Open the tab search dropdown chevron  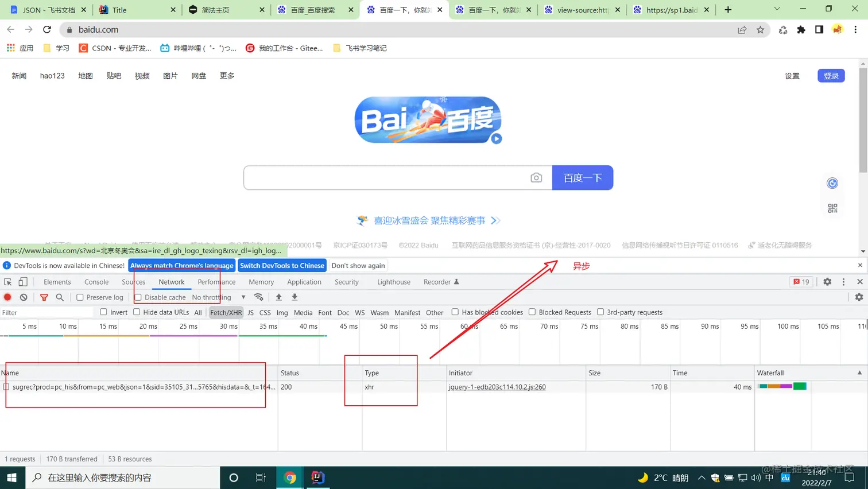(x=777, y=9)
